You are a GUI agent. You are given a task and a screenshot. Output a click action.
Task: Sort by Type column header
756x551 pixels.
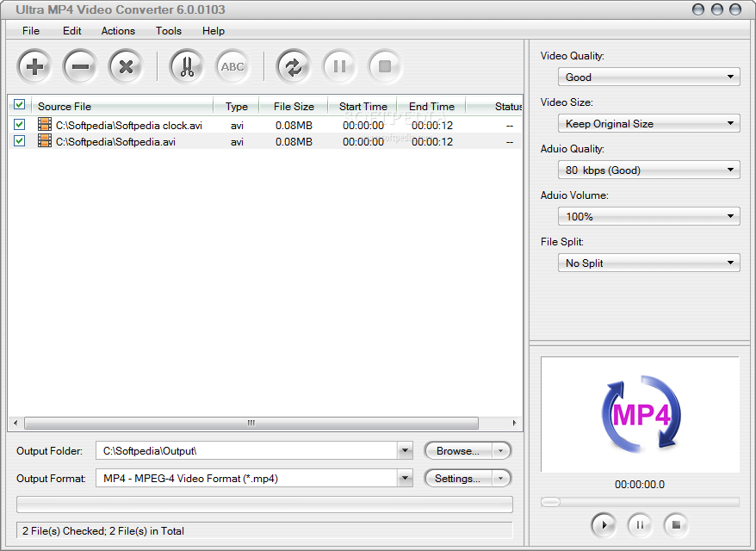236,106
